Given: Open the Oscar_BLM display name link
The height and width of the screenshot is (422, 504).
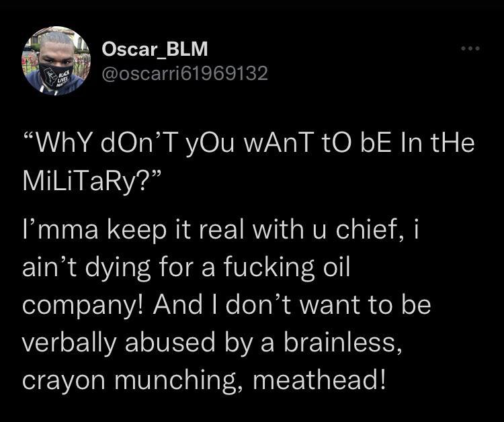Looking at the screenshot, I should tap(155, 49).
